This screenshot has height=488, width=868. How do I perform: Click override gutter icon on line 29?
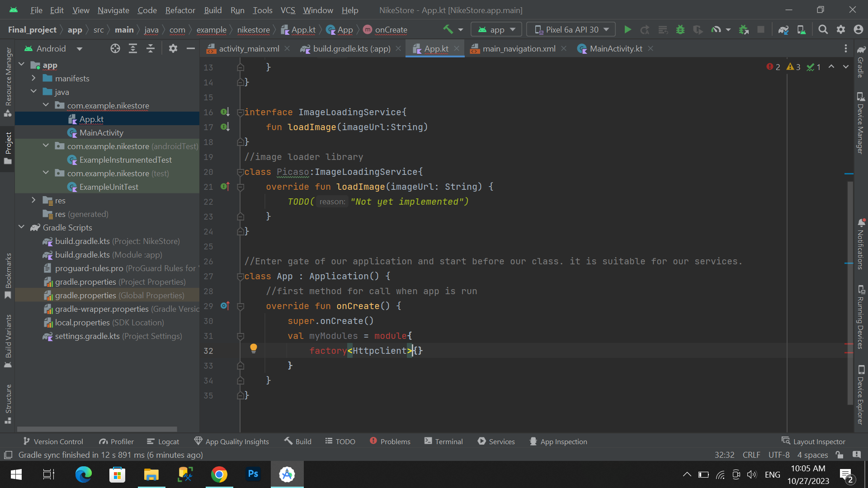(225, 306)
